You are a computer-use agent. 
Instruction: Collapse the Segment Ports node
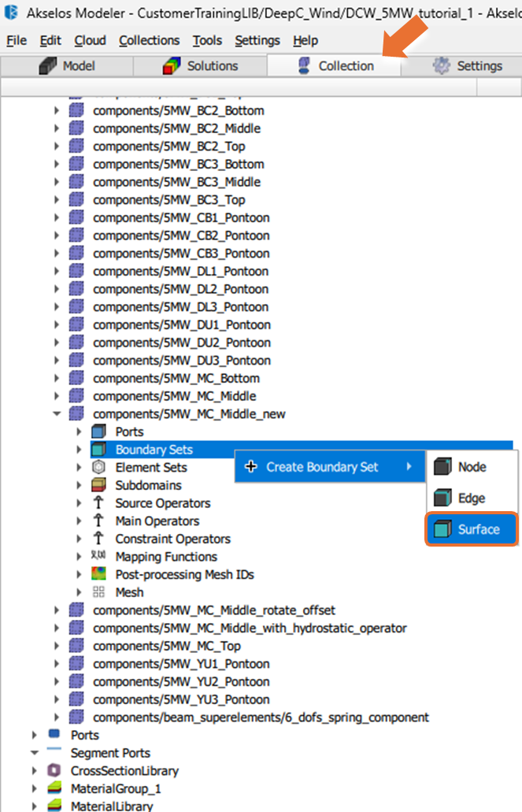[x=34, y=752]
